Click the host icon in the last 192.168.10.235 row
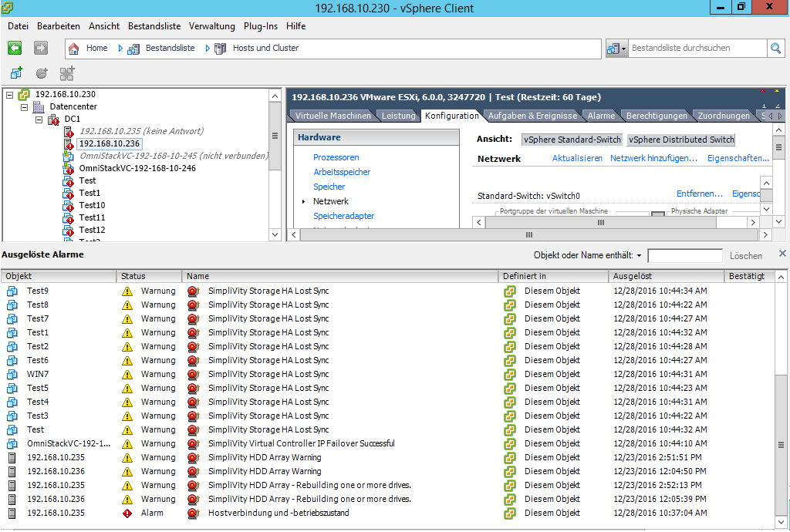Image resolution: width=790 pixels, height=532 pixels. (12, 513)
